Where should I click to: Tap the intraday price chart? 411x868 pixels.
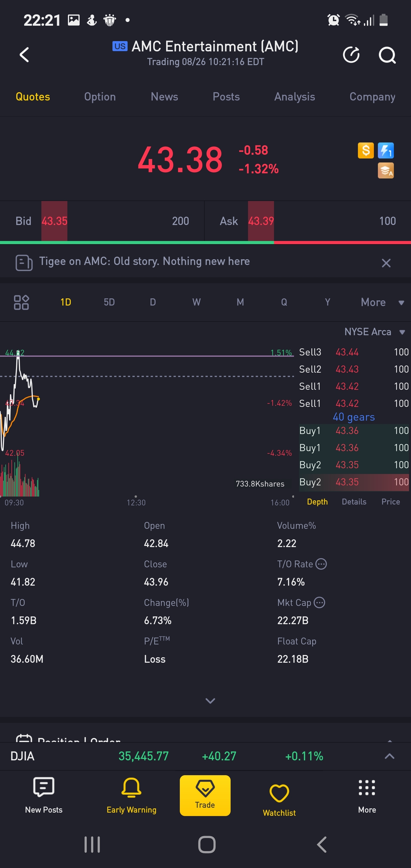147,401
